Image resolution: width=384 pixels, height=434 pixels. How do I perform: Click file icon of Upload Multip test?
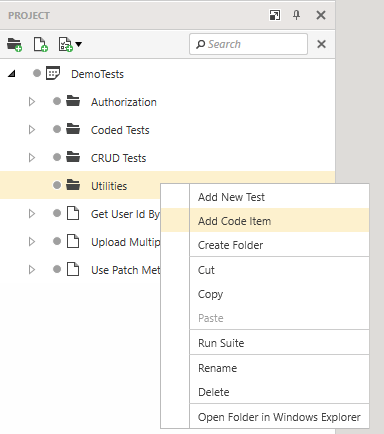[73, 241]
